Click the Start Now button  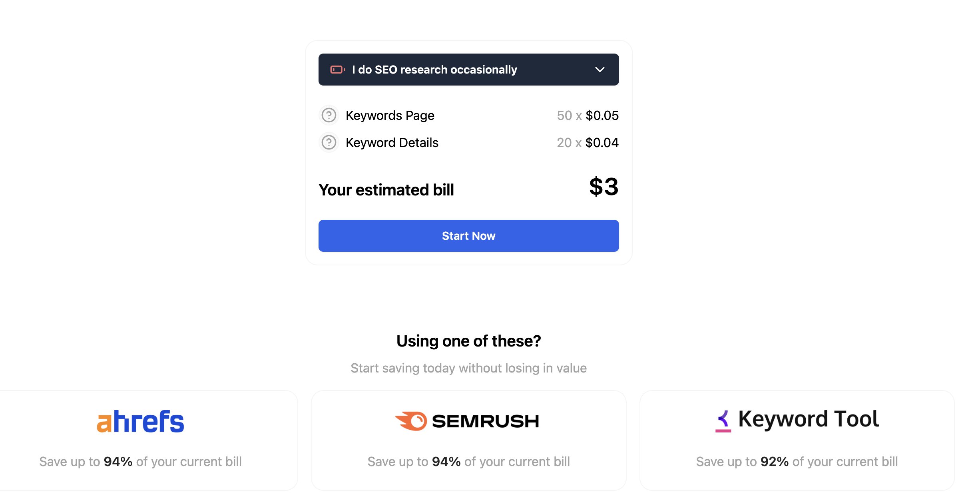point(469,236)
